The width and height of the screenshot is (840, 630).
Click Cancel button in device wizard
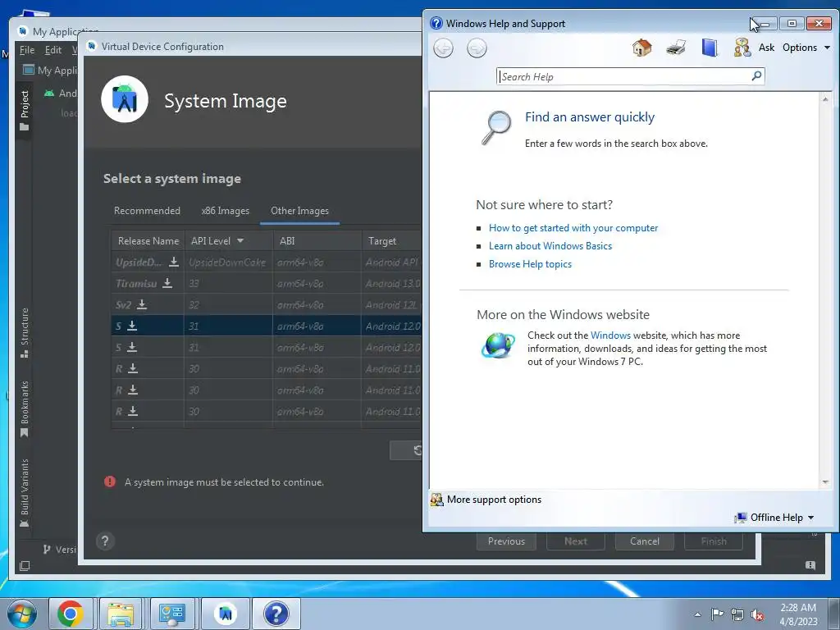[645, 541]
